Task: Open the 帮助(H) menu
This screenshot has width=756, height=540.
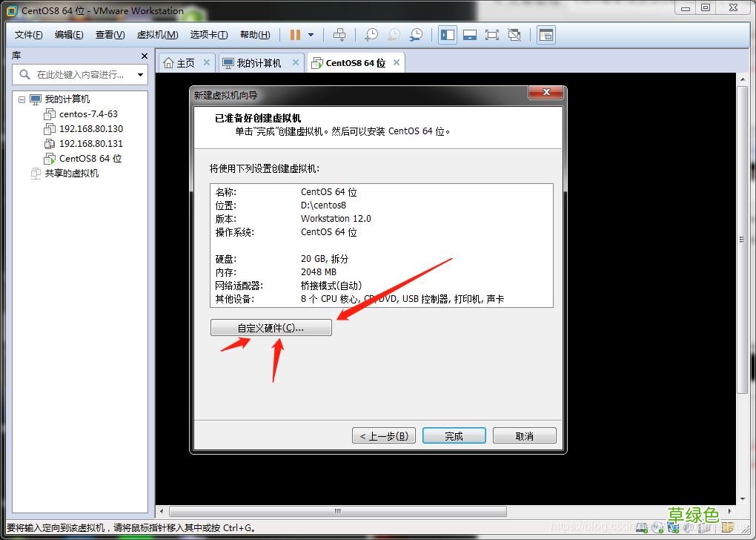Action: 255,35
